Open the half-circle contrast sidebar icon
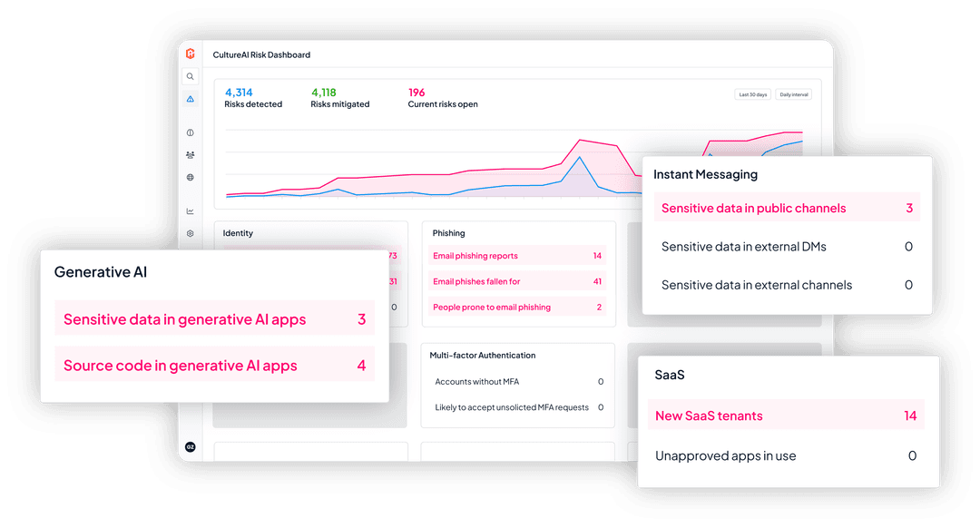The height and width of the screenshot is (528, 980). click(190, 132)
